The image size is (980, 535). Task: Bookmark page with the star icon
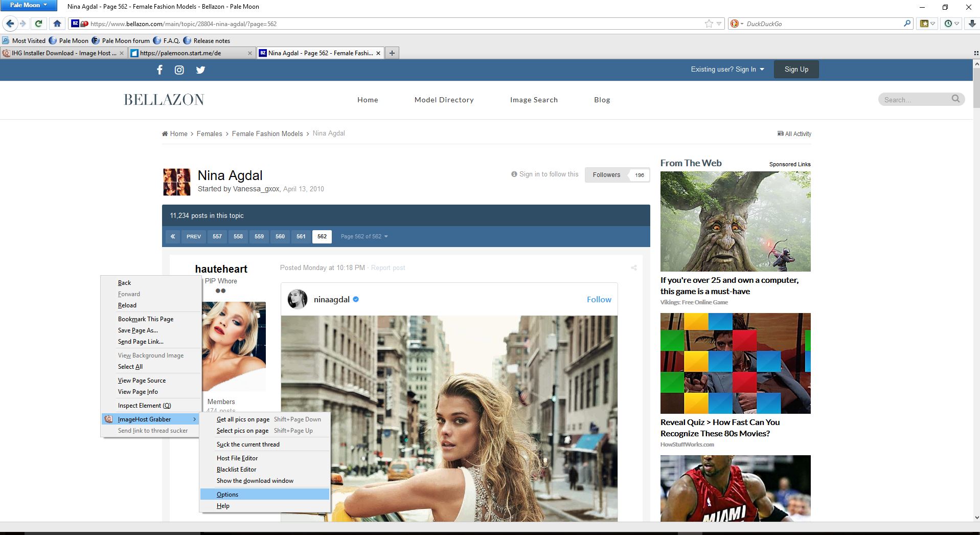[709, 24]
